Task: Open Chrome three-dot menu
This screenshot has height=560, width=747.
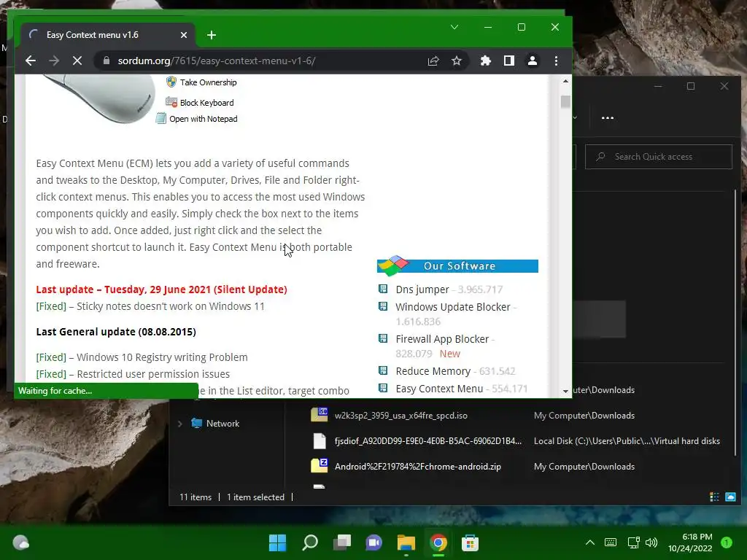Action: coord(556,61)
